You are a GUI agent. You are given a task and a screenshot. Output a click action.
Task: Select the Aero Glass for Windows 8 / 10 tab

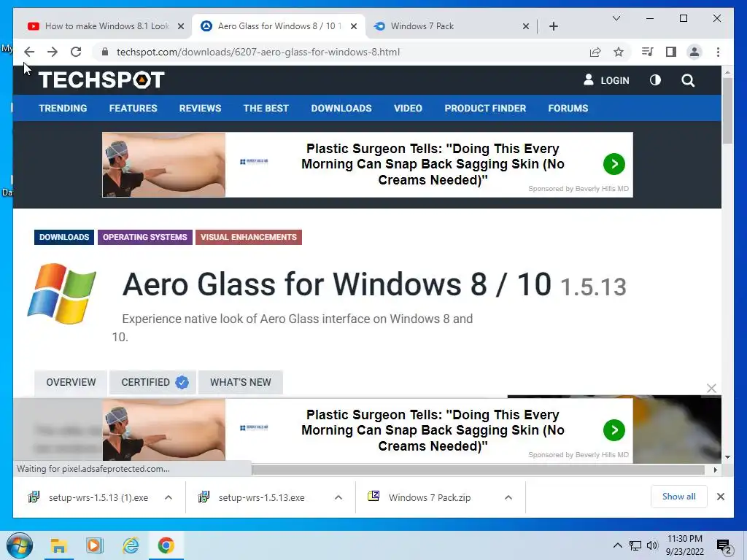(x=278, y=26)
